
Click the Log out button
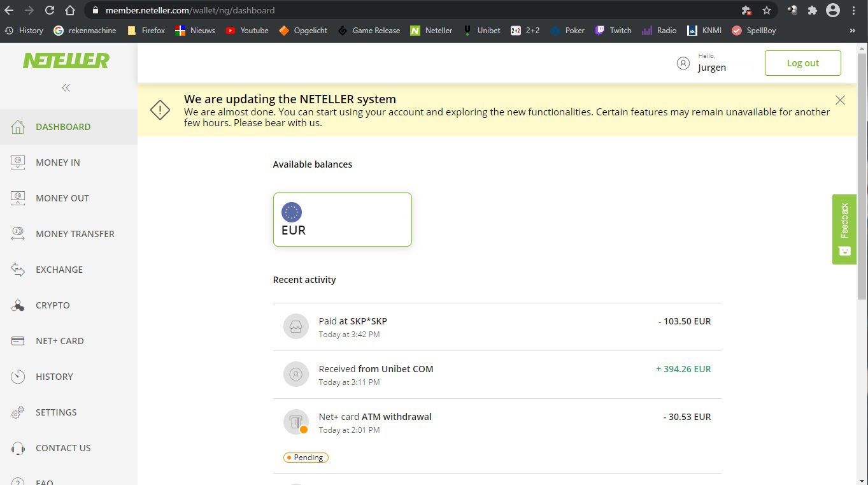[x=803, y=63]
